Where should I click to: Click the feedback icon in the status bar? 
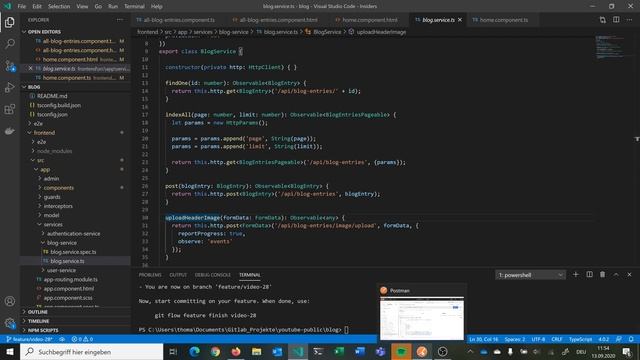[x=619, y=339]
